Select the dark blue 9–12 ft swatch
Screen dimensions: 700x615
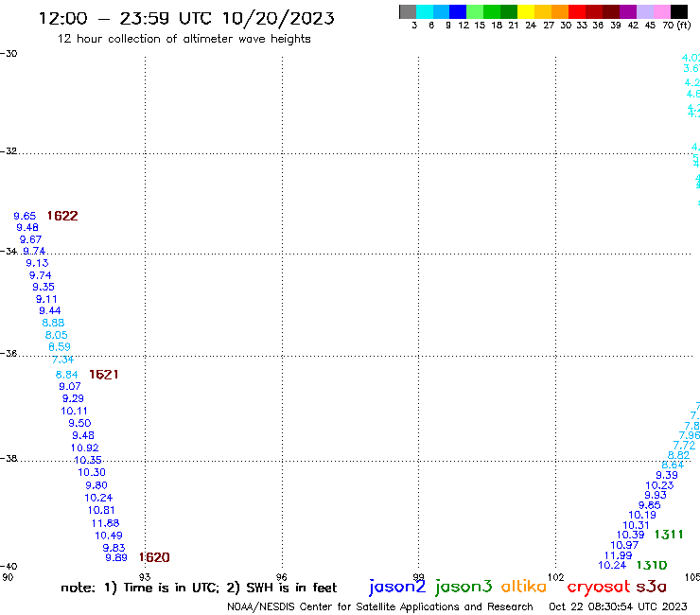click(x=458, y=11)
